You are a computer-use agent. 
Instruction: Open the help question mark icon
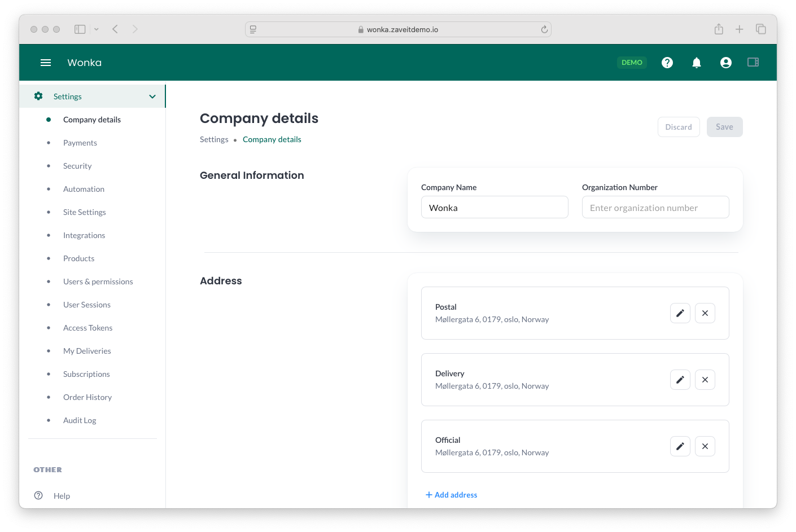[667, 63]
